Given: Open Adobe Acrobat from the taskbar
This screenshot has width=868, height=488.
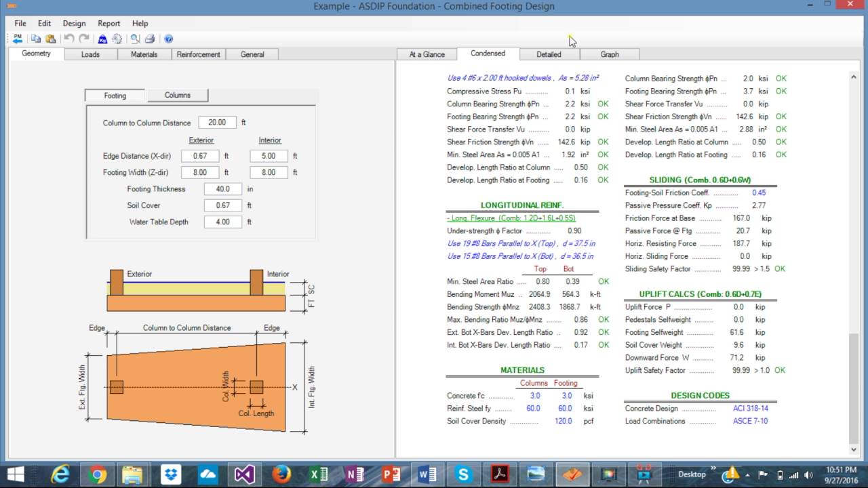Looking at the screenshot, I should pyautogui.click(x=500, y=474).
